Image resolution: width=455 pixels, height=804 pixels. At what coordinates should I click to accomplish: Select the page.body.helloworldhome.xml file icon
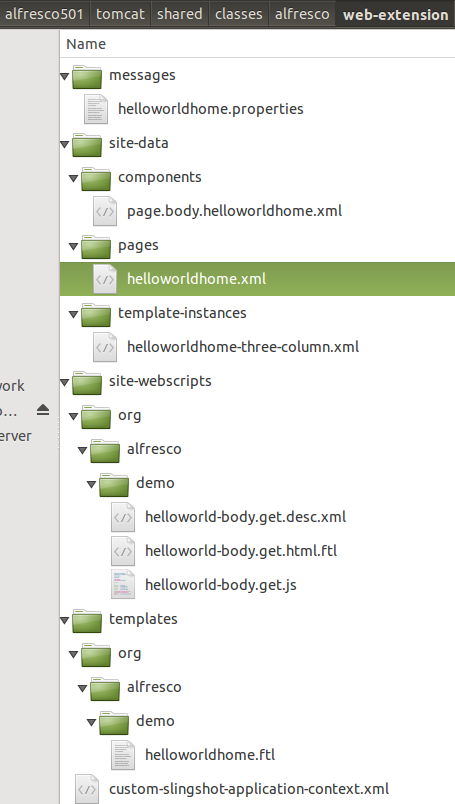(105, 211)
